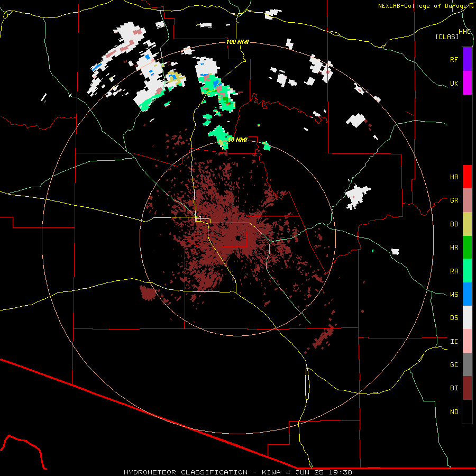The height and width of the screenshot is (476, 476).
Task: Click the RF legend label
Action: pyautogui.click(x=454, y=59)
